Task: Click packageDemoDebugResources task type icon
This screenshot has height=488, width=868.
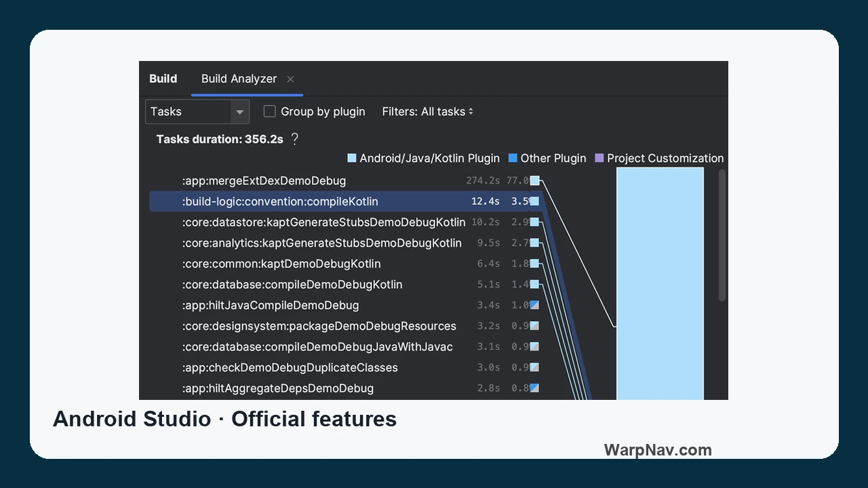Action: tap(535, 326)
